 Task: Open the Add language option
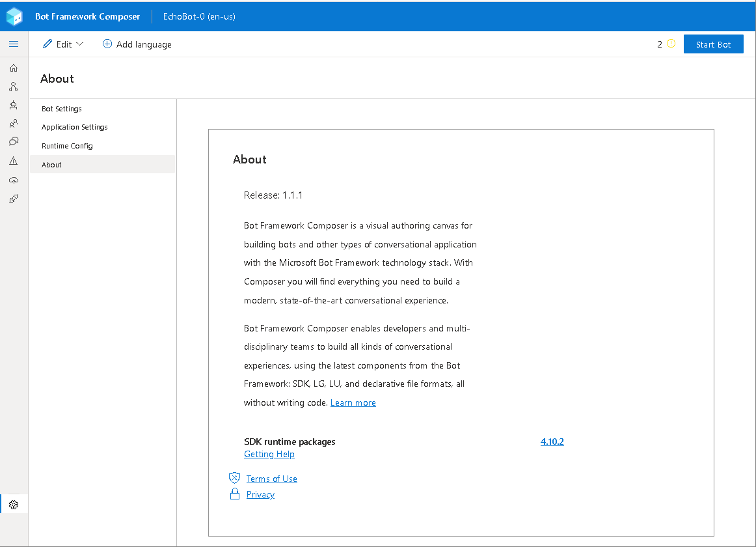[x=137, y=44]
